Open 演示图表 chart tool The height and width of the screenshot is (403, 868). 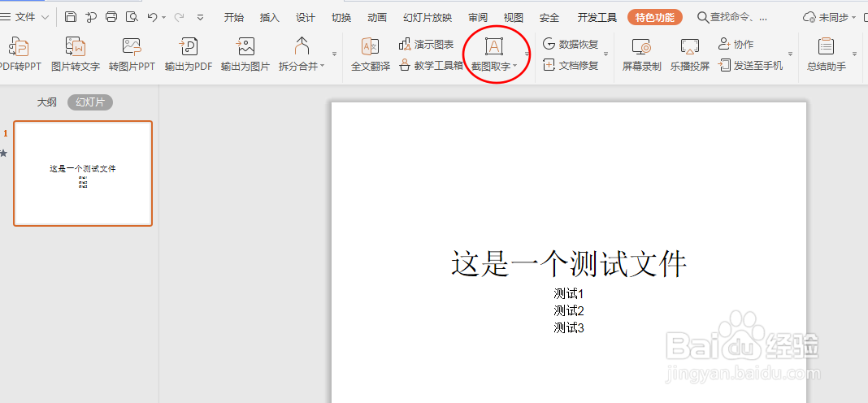coord(426,45)
